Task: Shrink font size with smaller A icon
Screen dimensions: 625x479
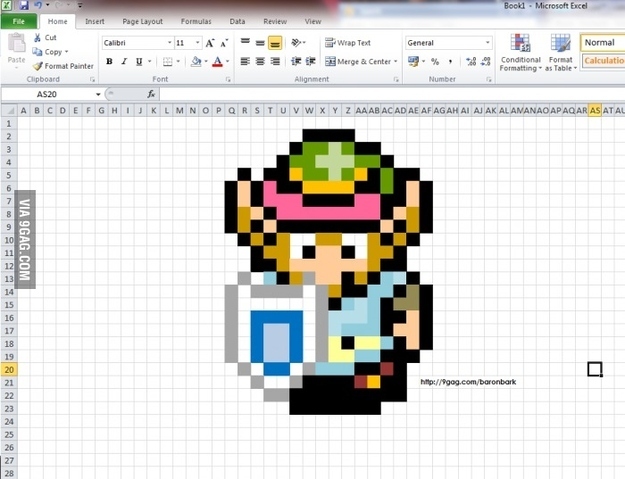Action: pyautogui.click(x=224, y=43)
